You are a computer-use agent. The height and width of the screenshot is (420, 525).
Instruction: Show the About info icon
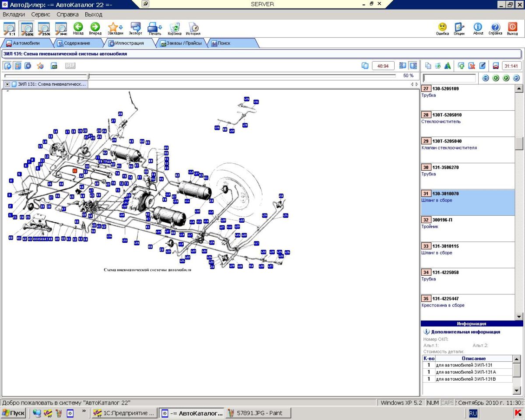click(x=478, y=29)
